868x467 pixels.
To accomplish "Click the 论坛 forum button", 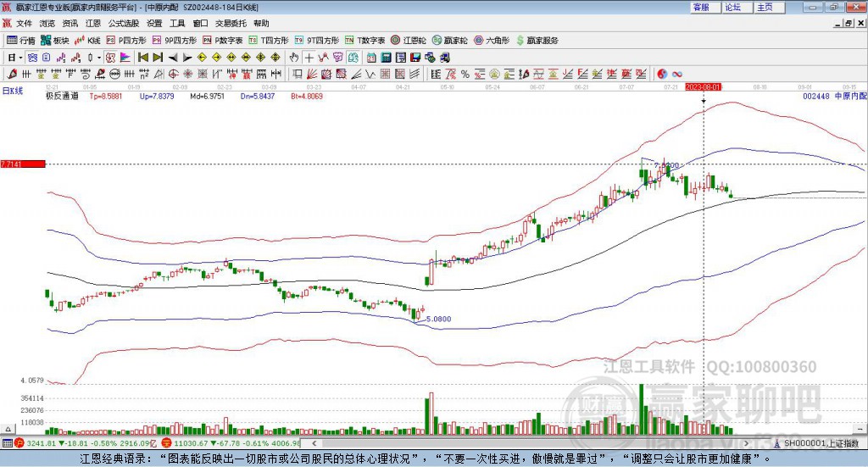I will pos(737,7).
